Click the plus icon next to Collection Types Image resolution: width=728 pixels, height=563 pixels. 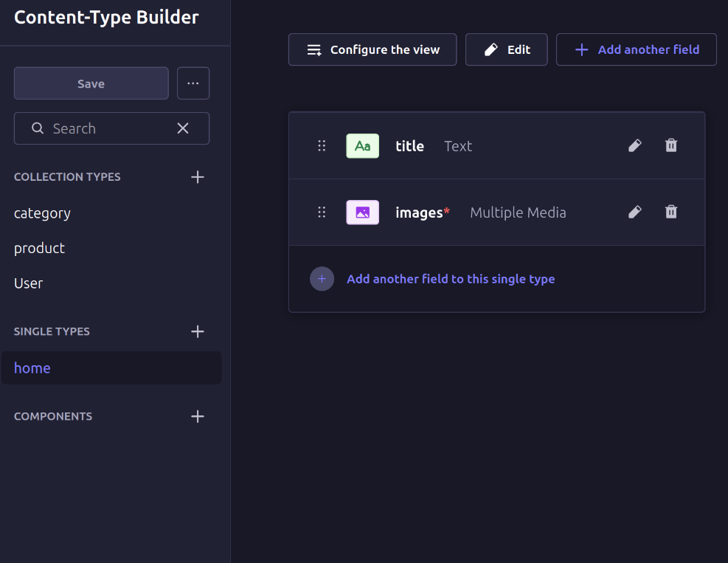coord(198,177)
